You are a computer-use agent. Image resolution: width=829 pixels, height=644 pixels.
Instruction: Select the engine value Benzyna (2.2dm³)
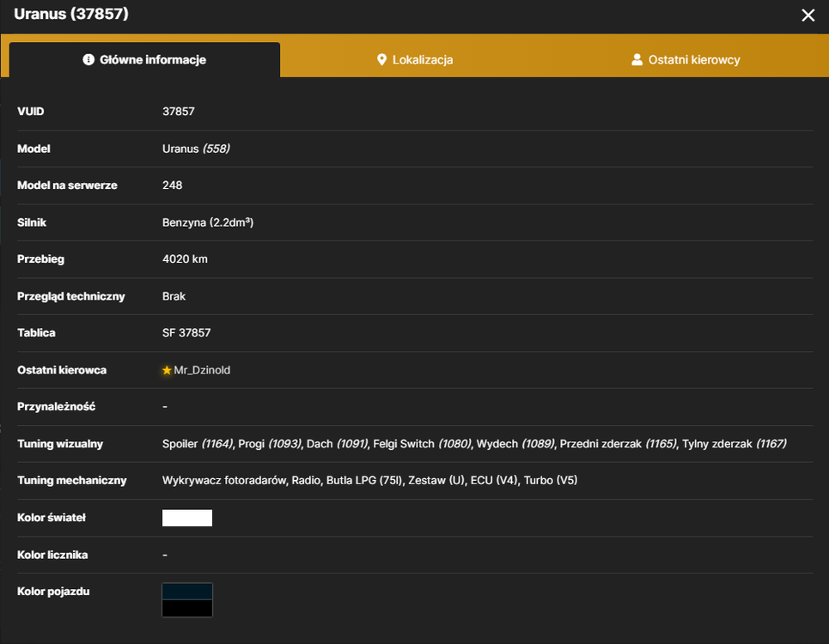tap(208, 222)
